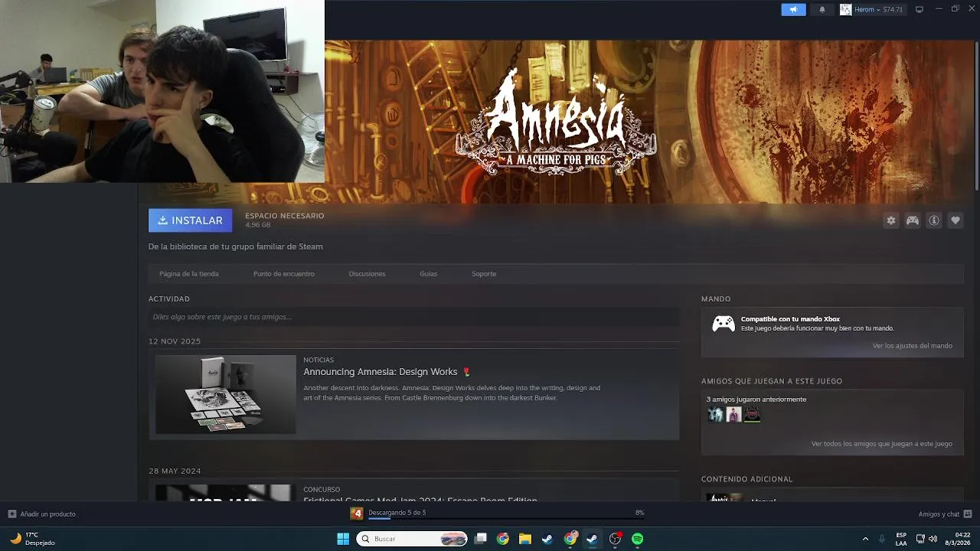Click the '28 MAY 2024' date heading
Image resolution: width=980 pixels, height=551 pixels.
pos(175,471)
